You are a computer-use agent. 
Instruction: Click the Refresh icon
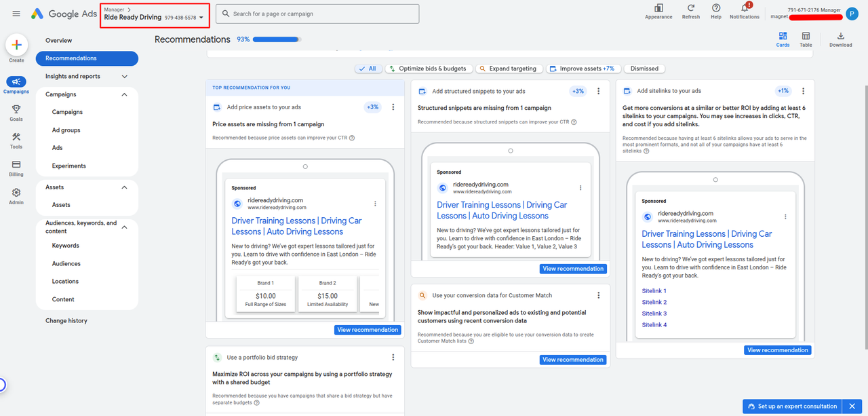click(x=691, y=11)
